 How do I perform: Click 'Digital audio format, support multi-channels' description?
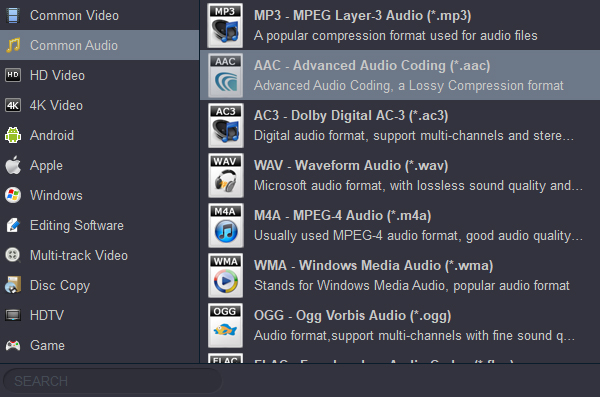click(x=414, y=136)
